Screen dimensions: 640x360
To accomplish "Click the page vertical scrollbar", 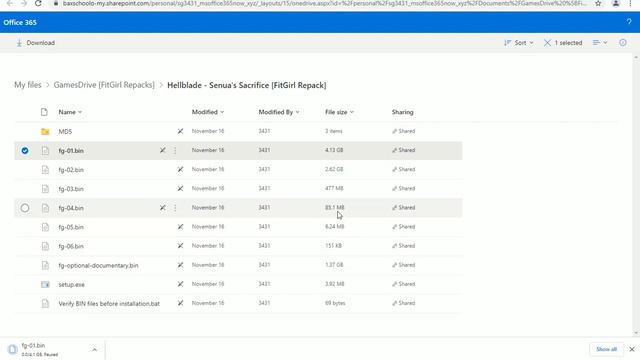I will tap(636, 195).
